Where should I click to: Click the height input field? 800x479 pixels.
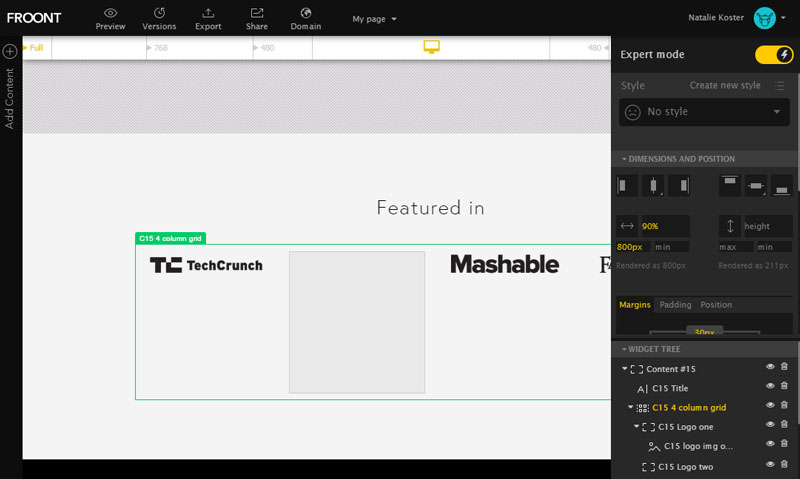(768, 226)
